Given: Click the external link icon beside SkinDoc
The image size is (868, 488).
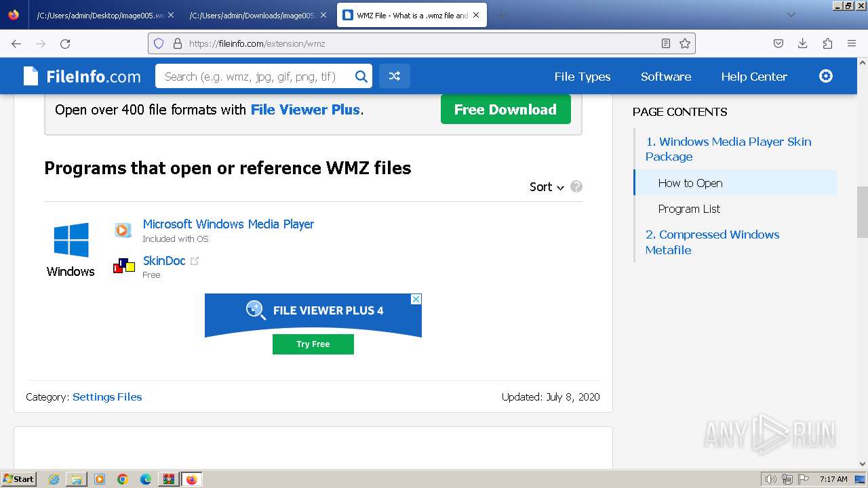Looking at the screenshot, I should (x=195, y=261).
